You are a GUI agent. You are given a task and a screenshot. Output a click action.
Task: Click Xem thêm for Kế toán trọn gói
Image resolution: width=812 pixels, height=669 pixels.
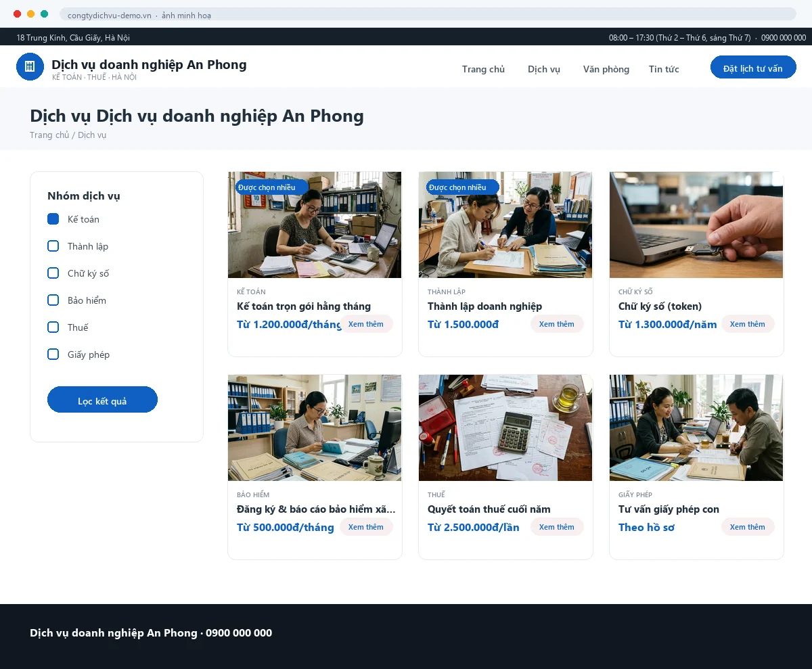point(366,324)
